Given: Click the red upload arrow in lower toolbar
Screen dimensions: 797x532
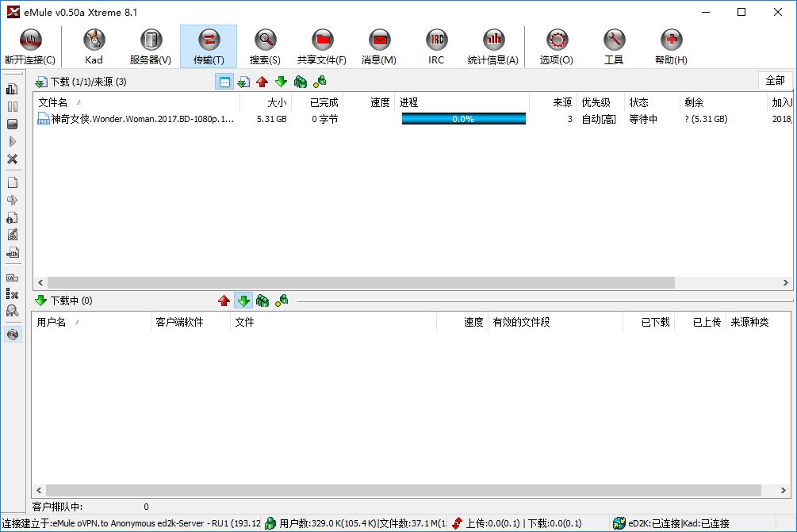Looking at the screenshot, I should coord(224,300).
